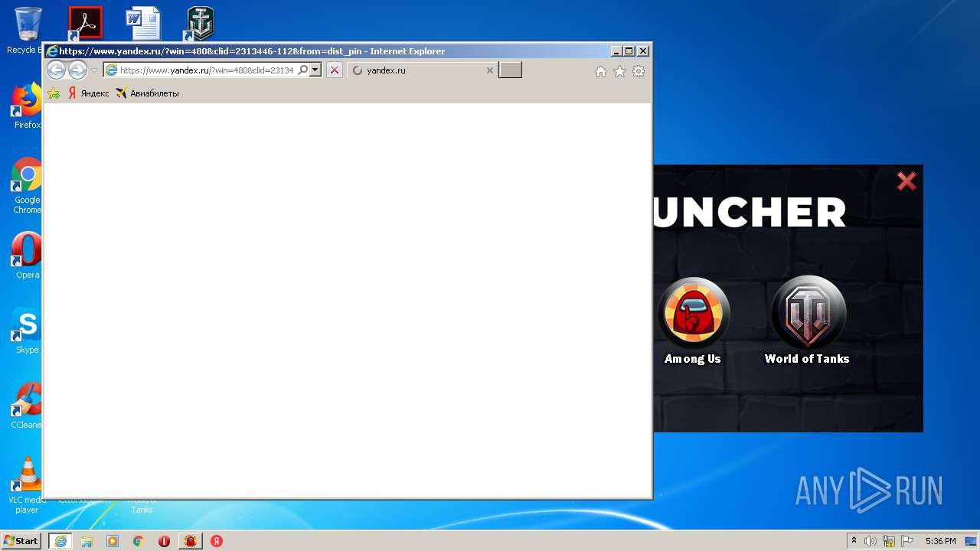The height and width of the screenshot is (551, 980).
Task: Click the yandex.ru address bar
Action: click(x=207, y=70)
